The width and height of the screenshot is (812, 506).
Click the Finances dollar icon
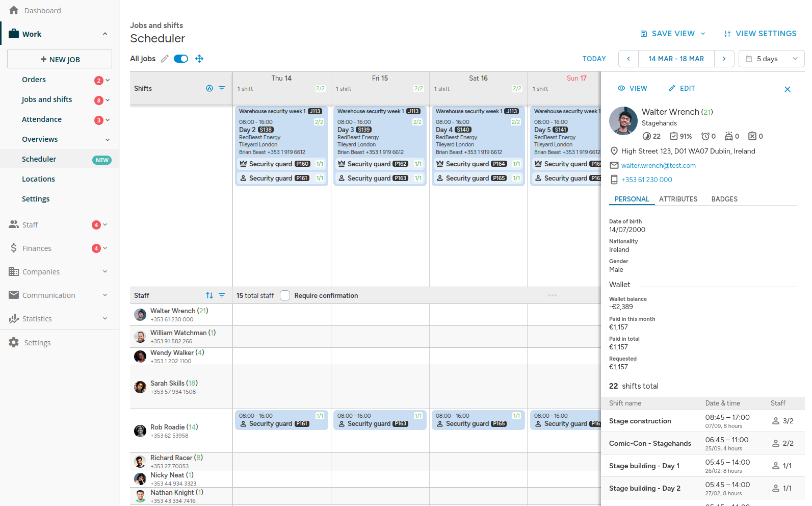pos(14,248)
